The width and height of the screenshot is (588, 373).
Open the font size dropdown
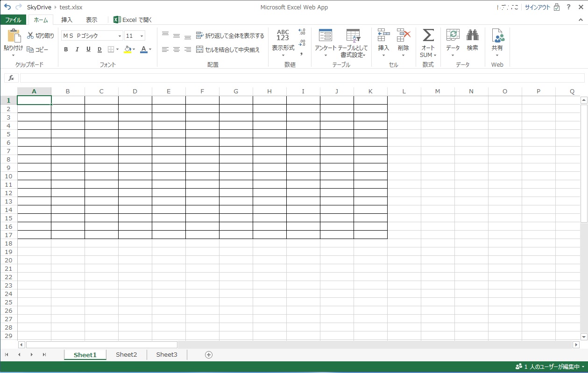click(x=142, y=36)
